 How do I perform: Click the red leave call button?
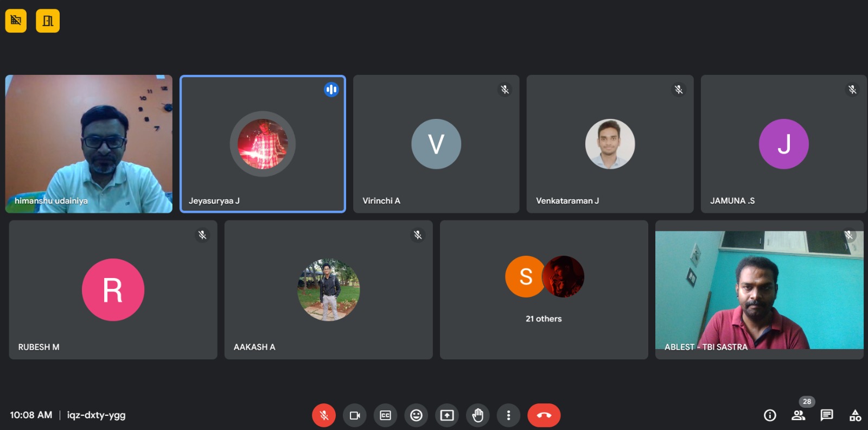pos(544,415)
